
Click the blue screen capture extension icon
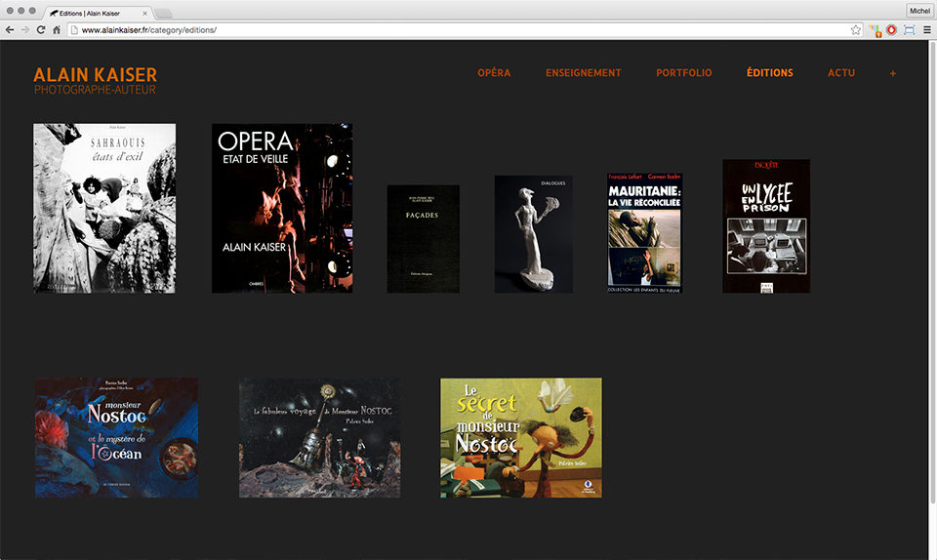(x=909, y=30)
